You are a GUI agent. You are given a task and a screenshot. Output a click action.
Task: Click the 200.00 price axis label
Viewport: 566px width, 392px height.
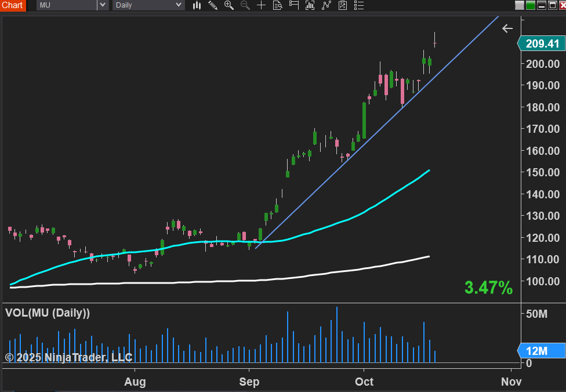(x=543, y=64)
